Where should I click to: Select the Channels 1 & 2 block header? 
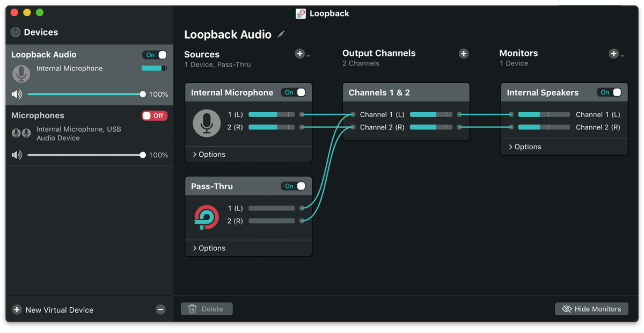406,92
